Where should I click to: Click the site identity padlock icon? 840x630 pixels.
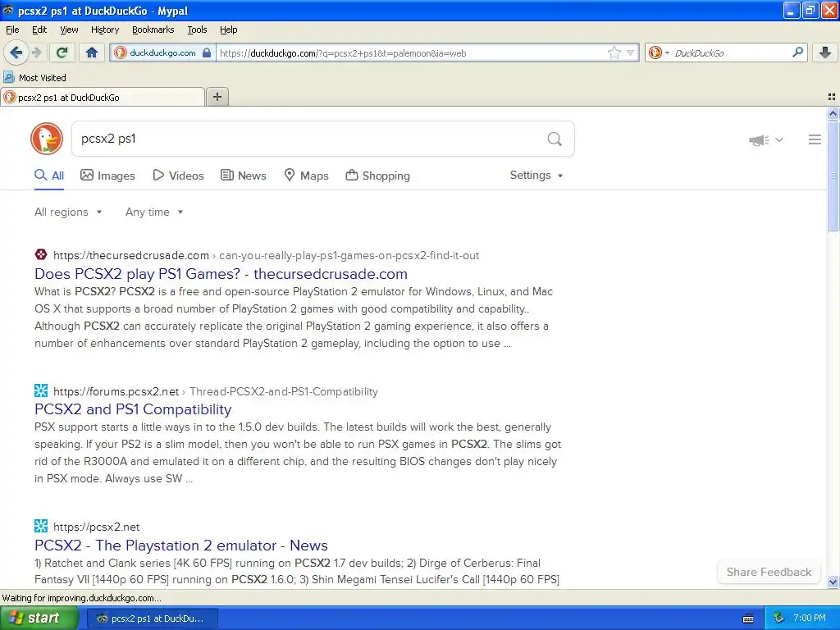click(x=207, y=52)
